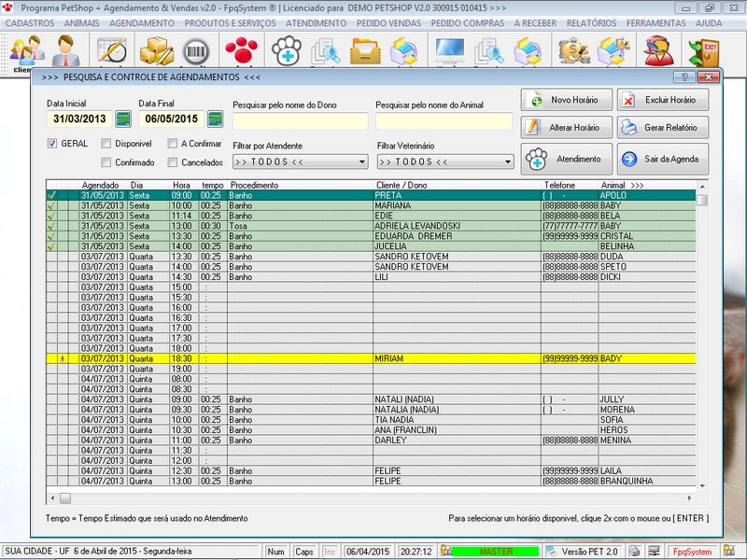This screenshot has width=747, height=560.
Task: Click Sair da Agenda button
Action: click(x=663, y=159)
